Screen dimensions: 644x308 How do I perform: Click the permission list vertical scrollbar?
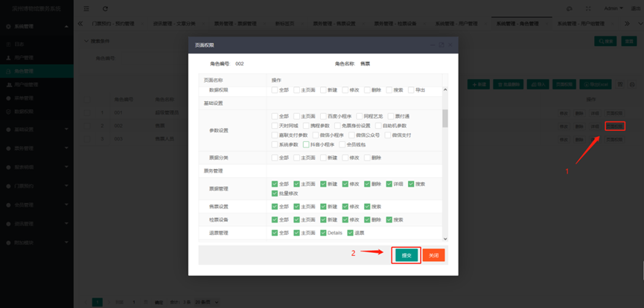(445, 118)
